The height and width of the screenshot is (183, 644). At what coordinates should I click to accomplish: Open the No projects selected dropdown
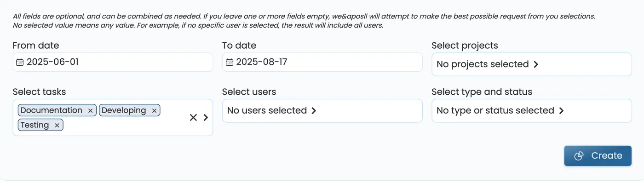click(x=532, y=64)
